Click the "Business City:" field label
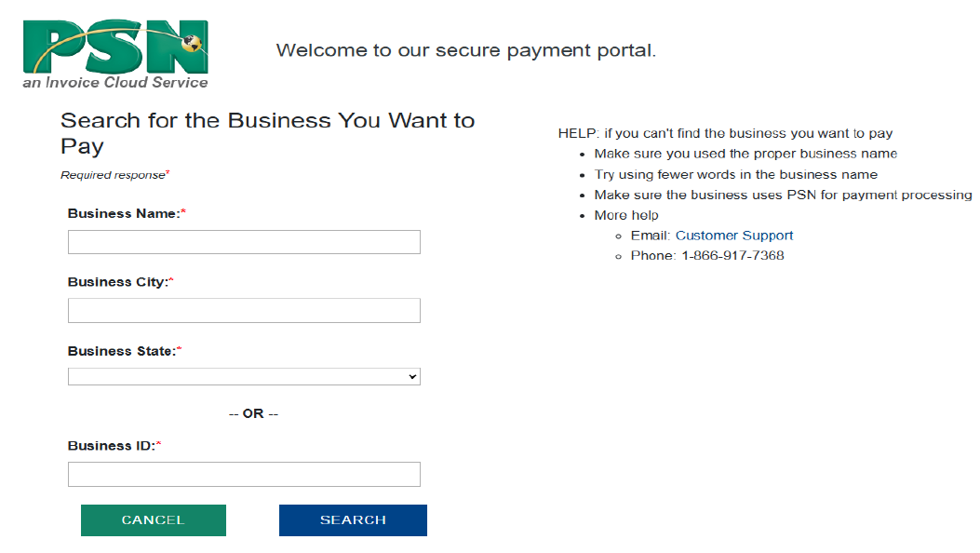Image resolution: width=980 pixels, height=553 pixels. 118,282
